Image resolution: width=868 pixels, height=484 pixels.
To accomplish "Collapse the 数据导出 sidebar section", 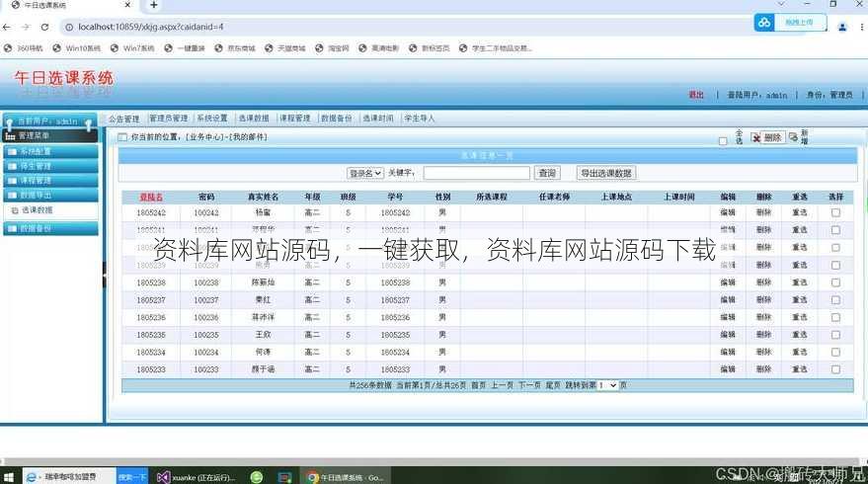I will [x=50, y=195].
